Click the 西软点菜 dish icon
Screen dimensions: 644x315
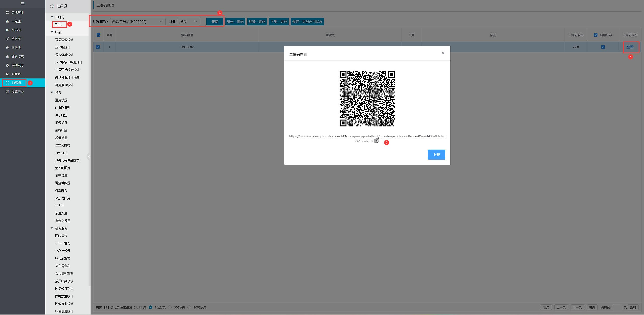coord(7,56)
